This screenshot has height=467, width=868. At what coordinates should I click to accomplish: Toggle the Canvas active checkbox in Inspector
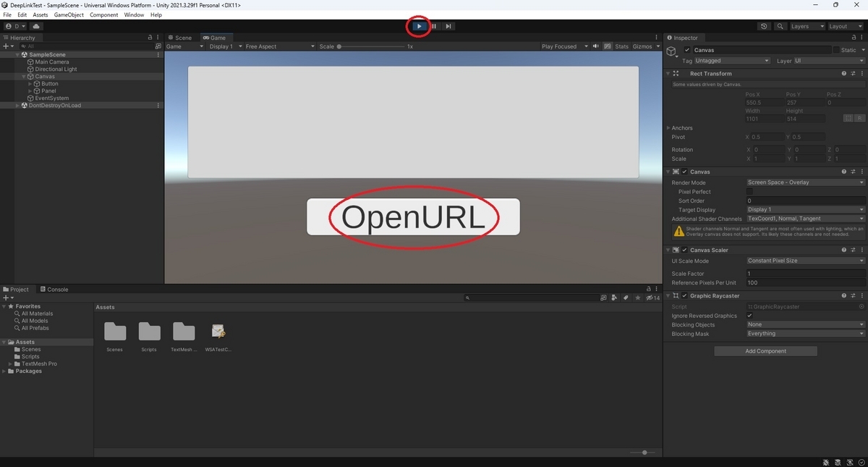coord(686,49)
